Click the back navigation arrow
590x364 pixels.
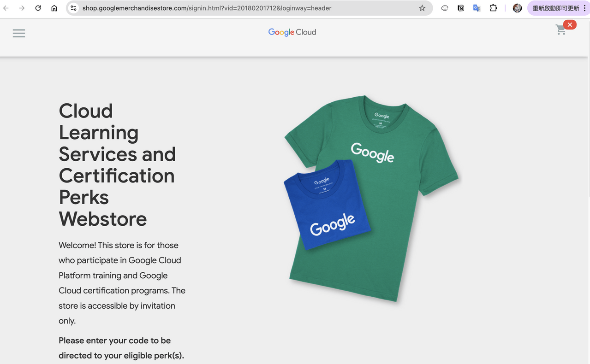pyautogui.click(x=5, y=8)
